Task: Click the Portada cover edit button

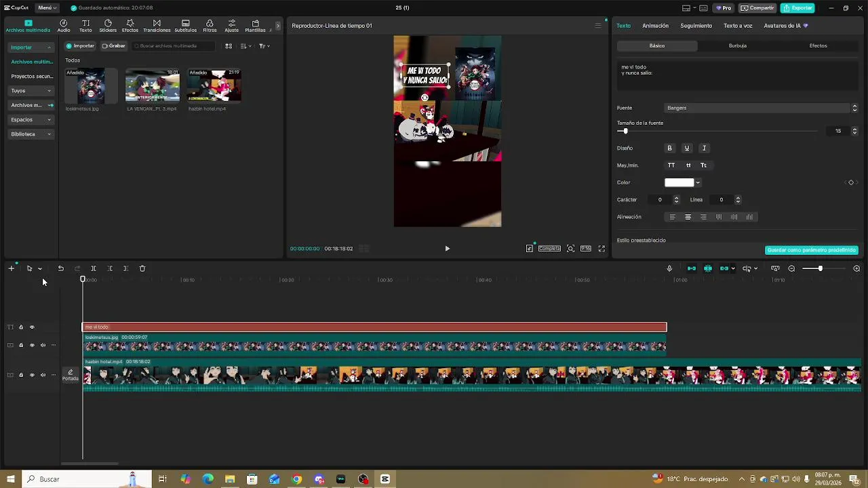Action: (x=71, y=375)
